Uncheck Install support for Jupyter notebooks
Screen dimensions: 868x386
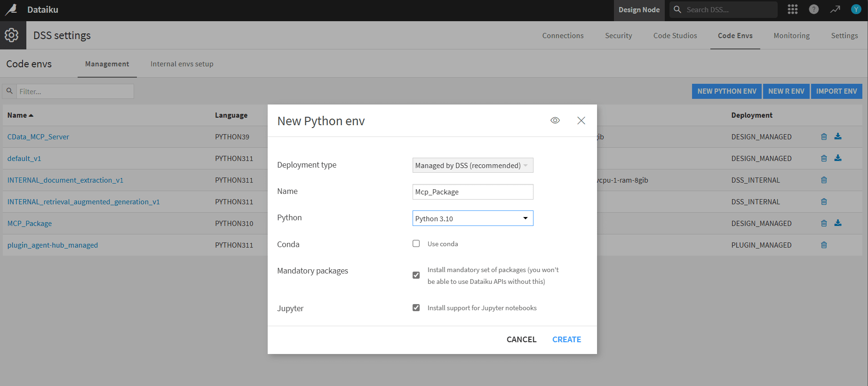pyautogui.click(x=416, y=308)
